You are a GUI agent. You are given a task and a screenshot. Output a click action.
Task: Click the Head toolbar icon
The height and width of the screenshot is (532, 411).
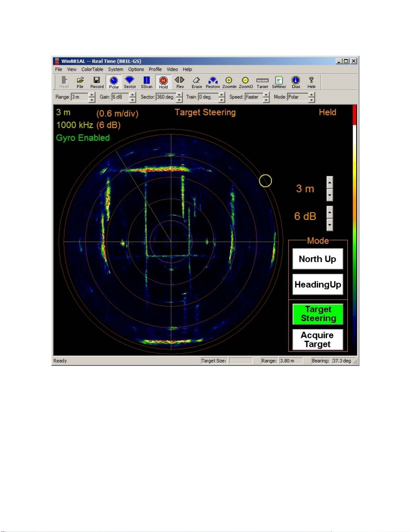64,82
